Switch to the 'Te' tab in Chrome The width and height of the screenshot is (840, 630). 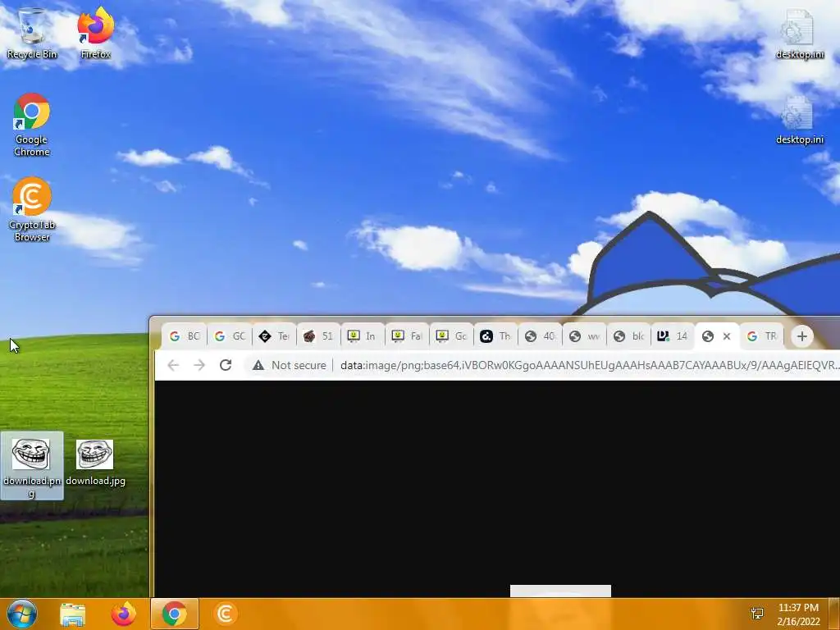click(x=274, y=336)
